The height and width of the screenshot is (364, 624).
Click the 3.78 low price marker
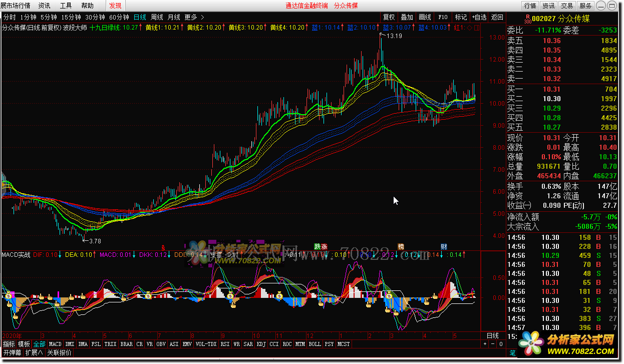(95, 241)
